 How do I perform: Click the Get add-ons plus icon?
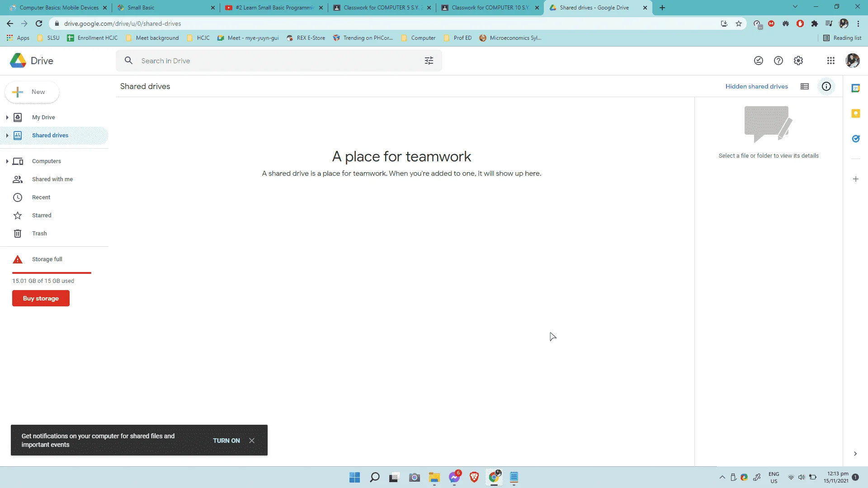pyautogui.click(x=855, y=179)
